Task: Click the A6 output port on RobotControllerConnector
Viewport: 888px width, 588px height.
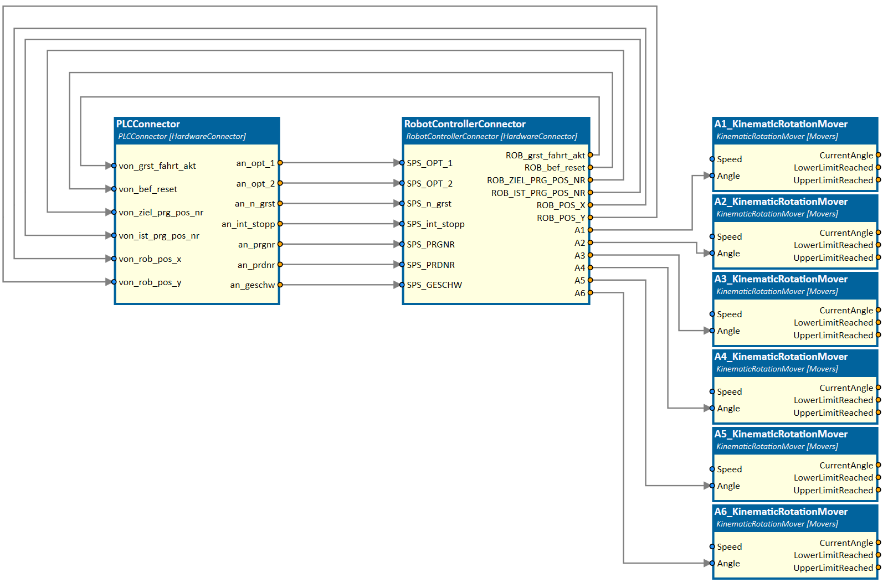Action: point(590,293)
